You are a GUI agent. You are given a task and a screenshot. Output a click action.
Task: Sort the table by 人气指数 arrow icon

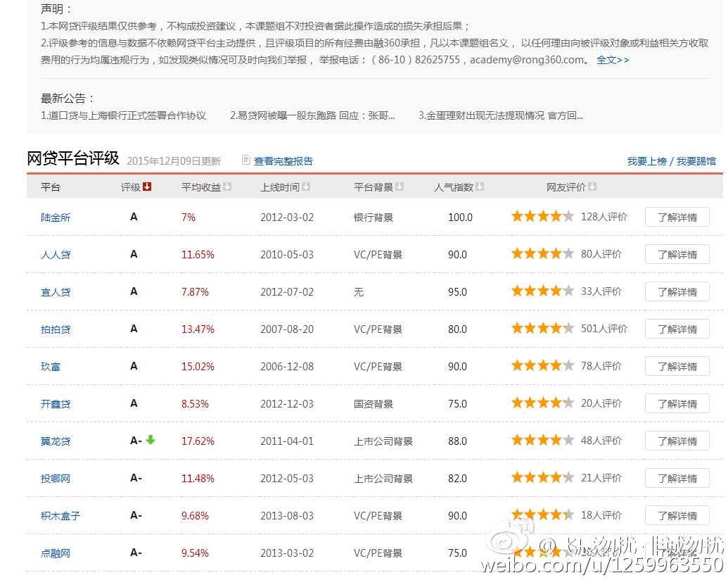(x=480, y=187)
